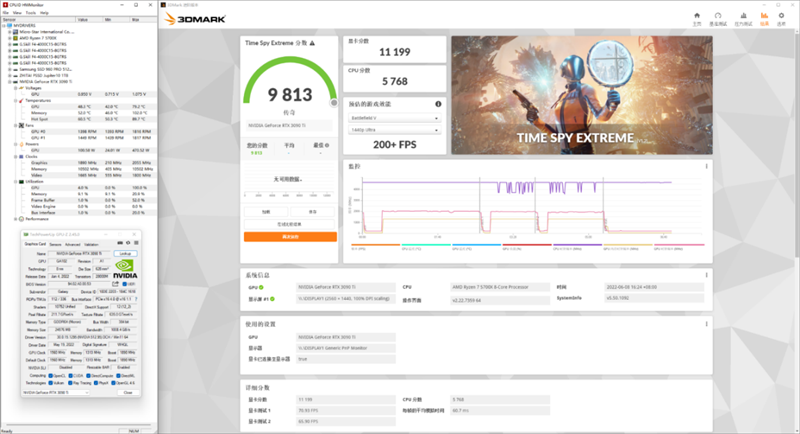Click the Bus Interface question mark in GPU-Z
800x434 pixels.
click(136, 299)
